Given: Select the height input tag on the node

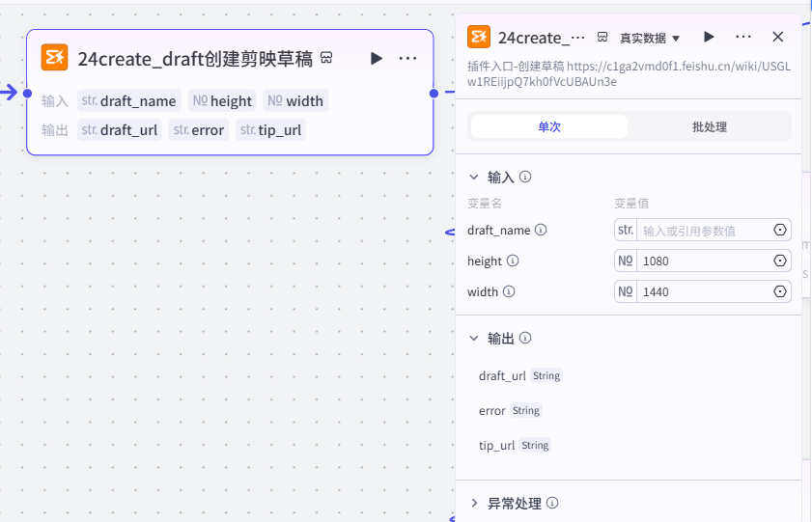Looking at the screenshot, I should (x=222, y=100).
